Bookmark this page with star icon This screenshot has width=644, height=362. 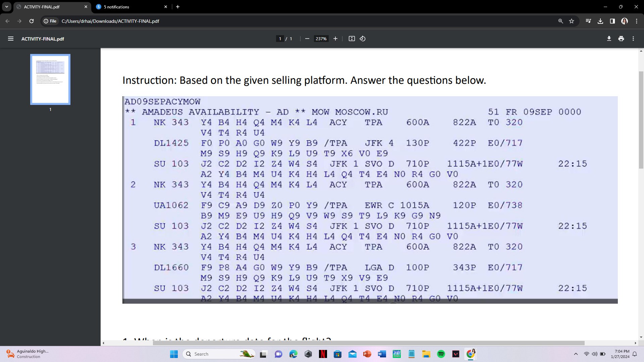coord(572,21)
